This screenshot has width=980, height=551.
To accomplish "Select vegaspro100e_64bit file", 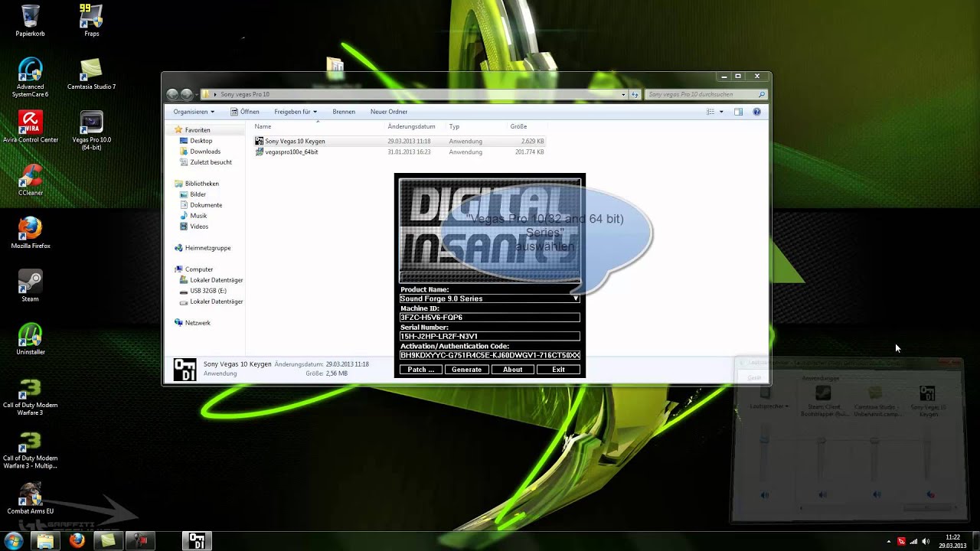I will (400, 152).
